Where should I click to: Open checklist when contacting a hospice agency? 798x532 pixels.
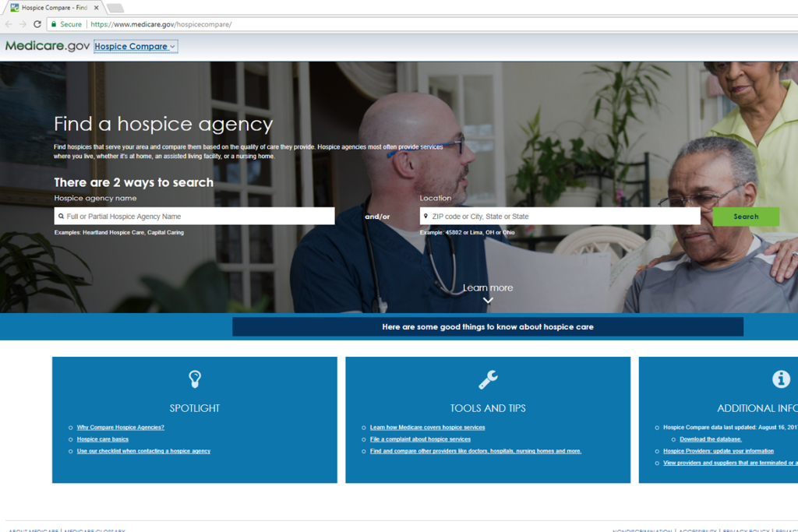coord(143,451)
